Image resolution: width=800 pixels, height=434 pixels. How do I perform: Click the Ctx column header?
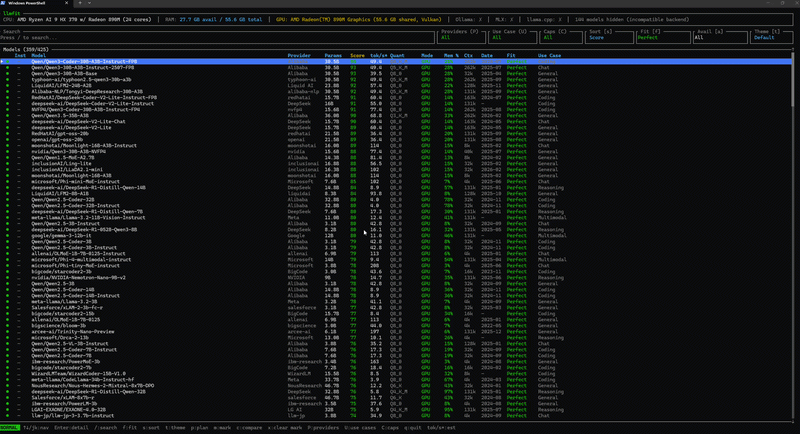pos(468,56)
